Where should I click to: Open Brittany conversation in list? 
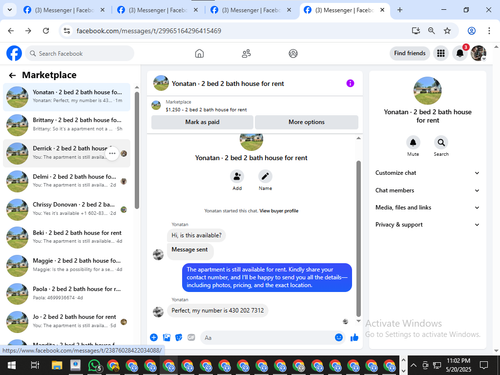click(67, 125)
